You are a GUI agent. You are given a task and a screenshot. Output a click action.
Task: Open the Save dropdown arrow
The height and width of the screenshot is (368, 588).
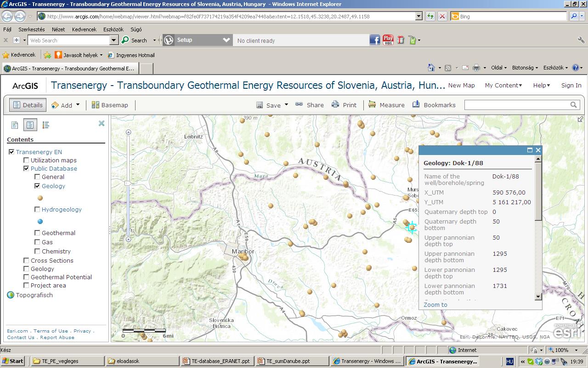coord(286,104)
